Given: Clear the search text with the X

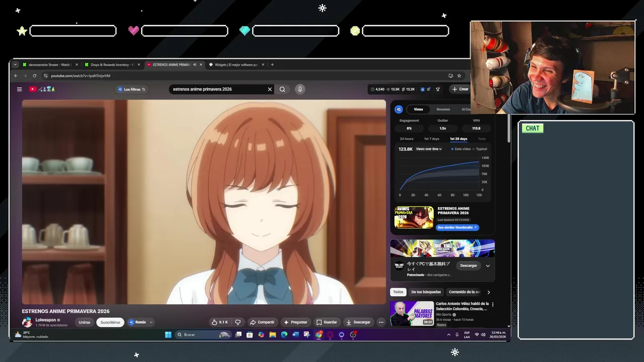Looking at the screenshot, I should click(x=270, y=89).
